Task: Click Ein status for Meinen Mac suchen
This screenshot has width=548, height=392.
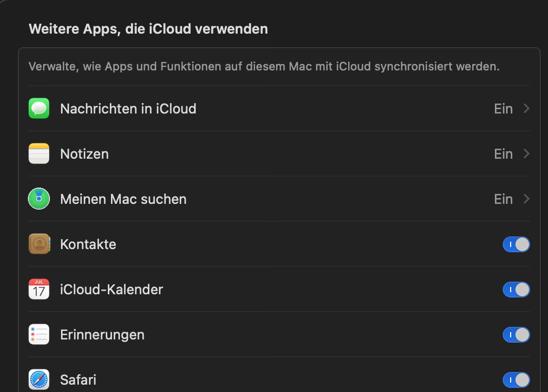Action: 503,199
